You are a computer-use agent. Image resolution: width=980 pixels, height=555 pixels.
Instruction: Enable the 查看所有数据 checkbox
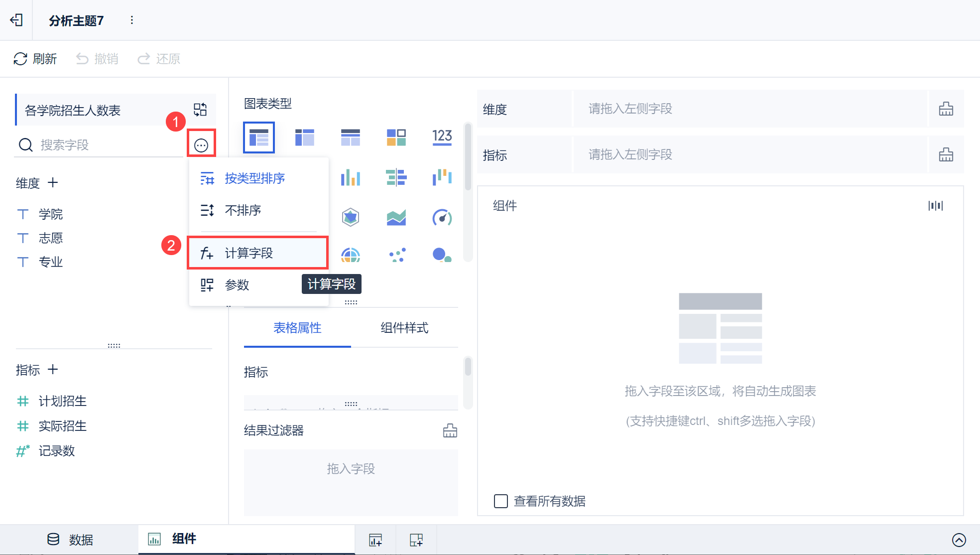pyautogui.click(x=500, y=501)
